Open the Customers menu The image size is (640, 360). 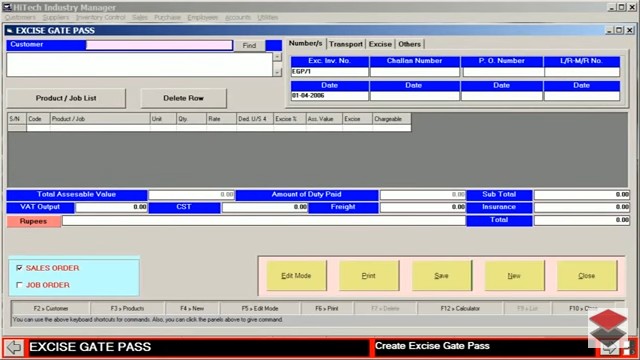pos(20,18)
